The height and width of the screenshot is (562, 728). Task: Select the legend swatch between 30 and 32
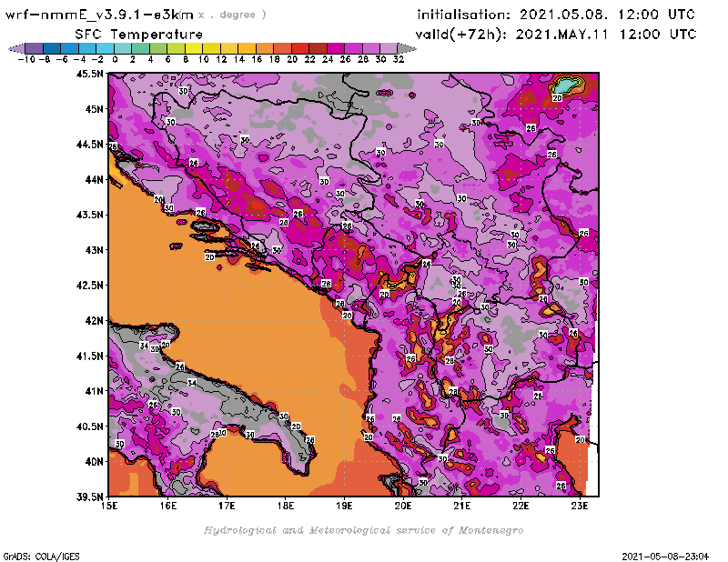click(x=389, y=47)
